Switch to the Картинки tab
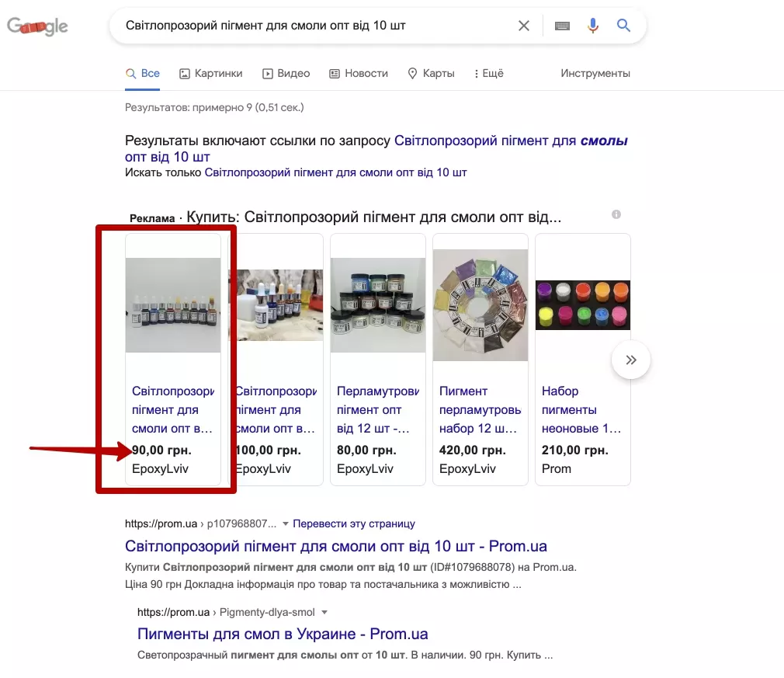 [x=210, y=74]
